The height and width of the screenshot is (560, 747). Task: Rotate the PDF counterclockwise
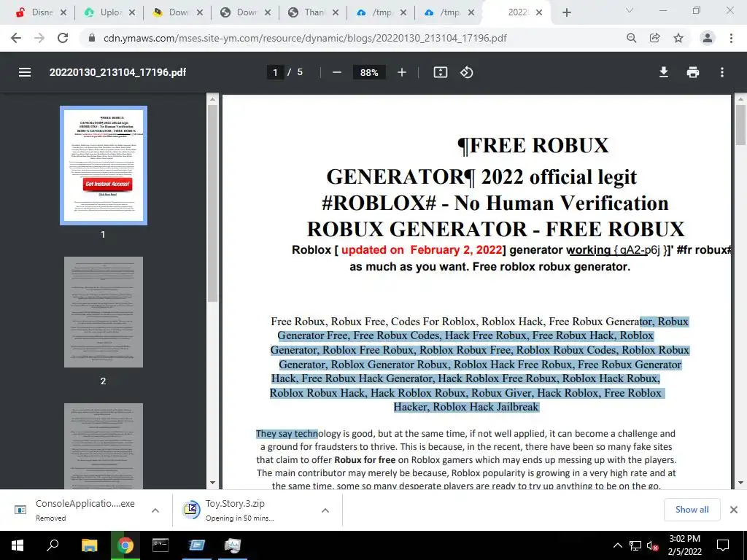point(466,72)
